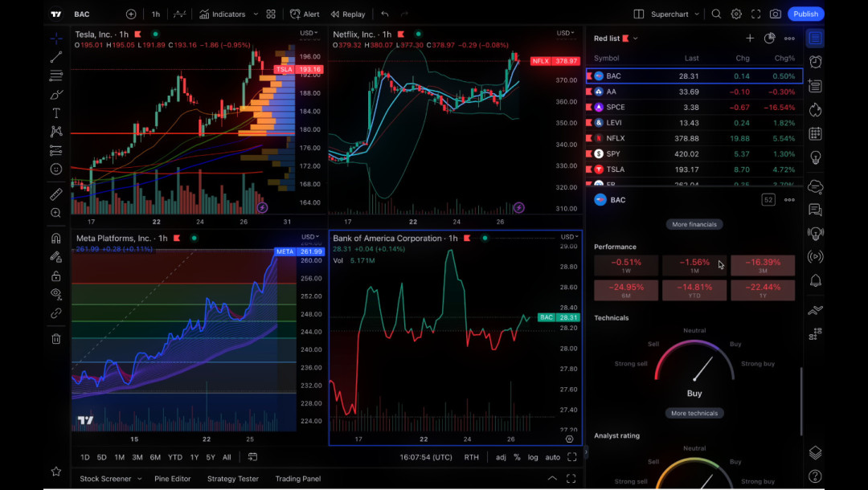Toggle stay in drawing mode
Viewport: 868px width, 490px height.
(56, 256)
